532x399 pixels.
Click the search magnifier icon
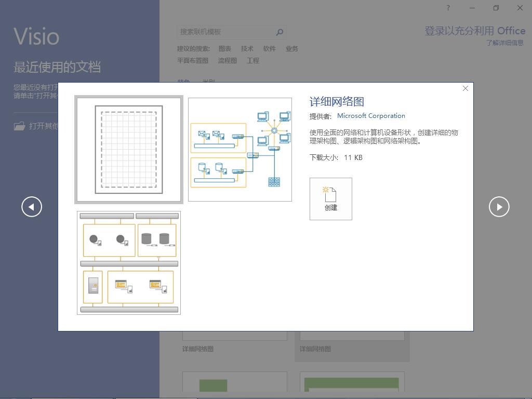(x=280, y=32)
